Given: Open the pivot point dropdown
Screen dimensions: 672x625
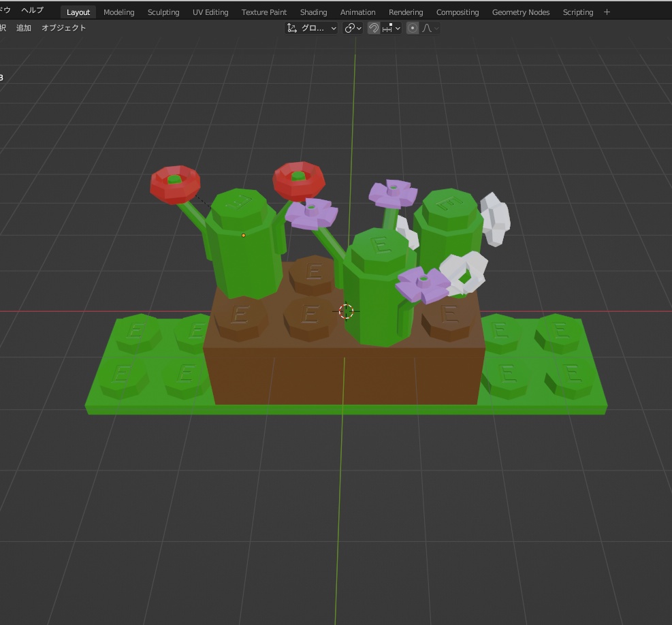Looking at the screenshot, I should [353, 29].
